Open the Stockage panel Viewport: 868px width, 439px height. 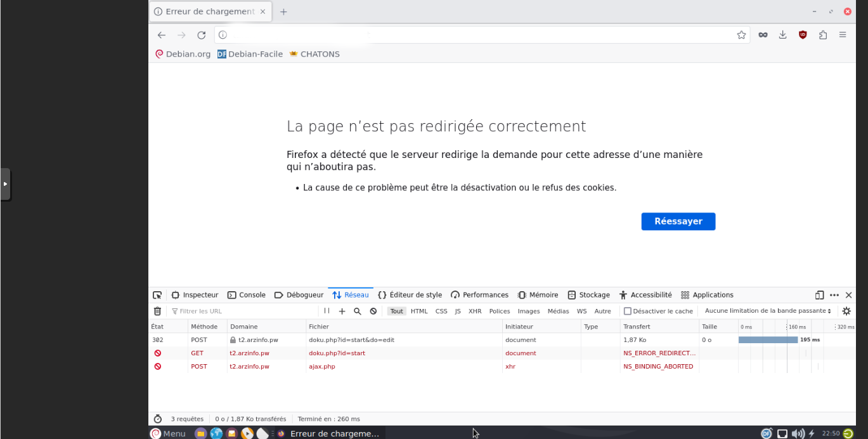pos(588,294)
